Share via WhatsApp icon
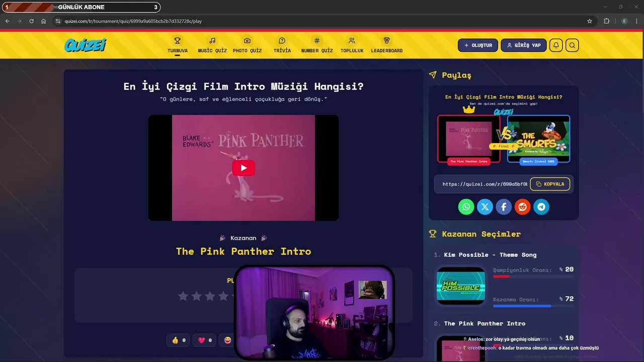The height and width of the screenshot is (362, 644). pos(466,207)
